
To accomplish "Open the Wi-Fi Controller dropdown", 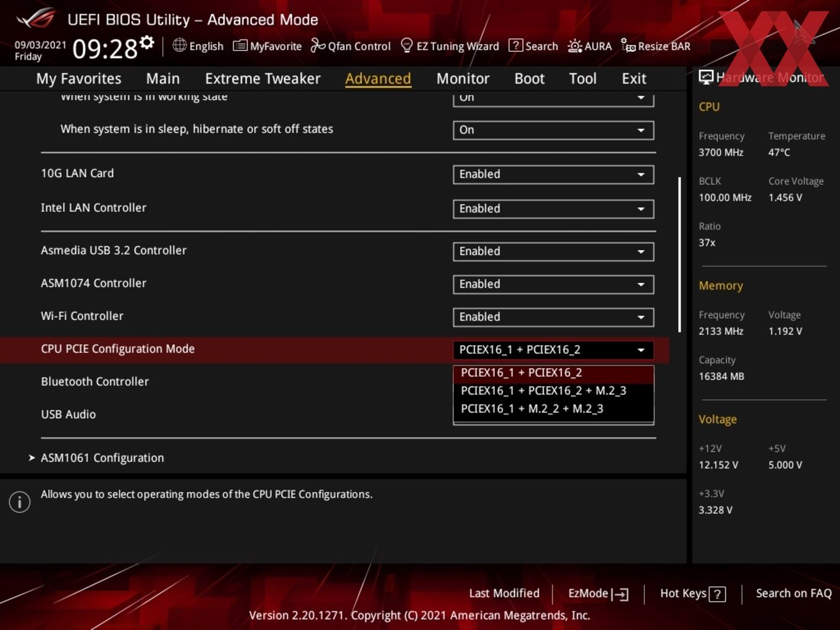I will pyautogui.click(x=553, y=317).
